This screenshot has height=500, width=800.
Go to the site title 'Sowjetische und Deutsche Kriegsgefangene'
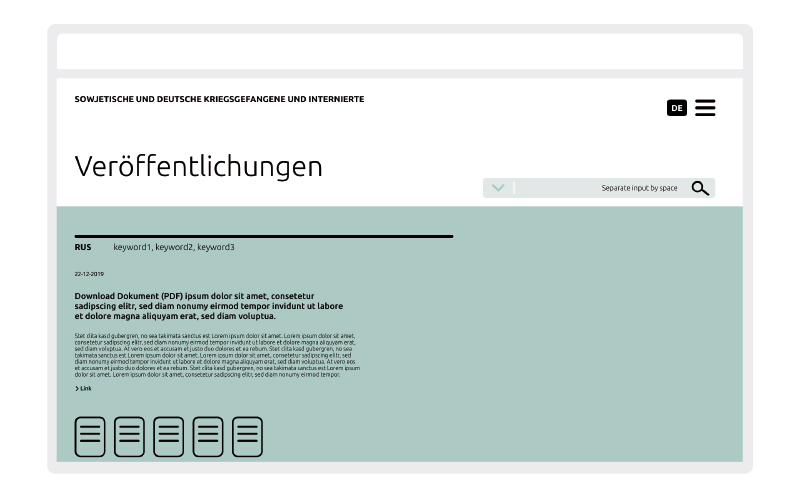pos(219,99)
